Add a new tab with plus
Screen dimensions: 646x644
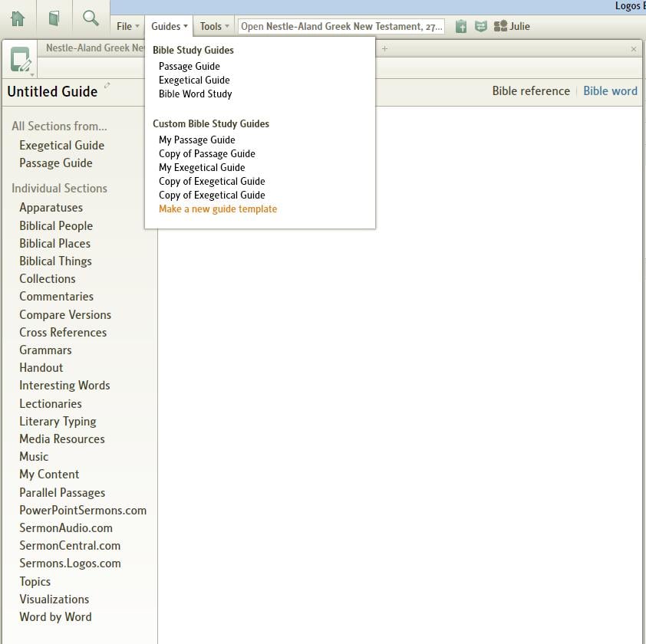tap(384, 48)
